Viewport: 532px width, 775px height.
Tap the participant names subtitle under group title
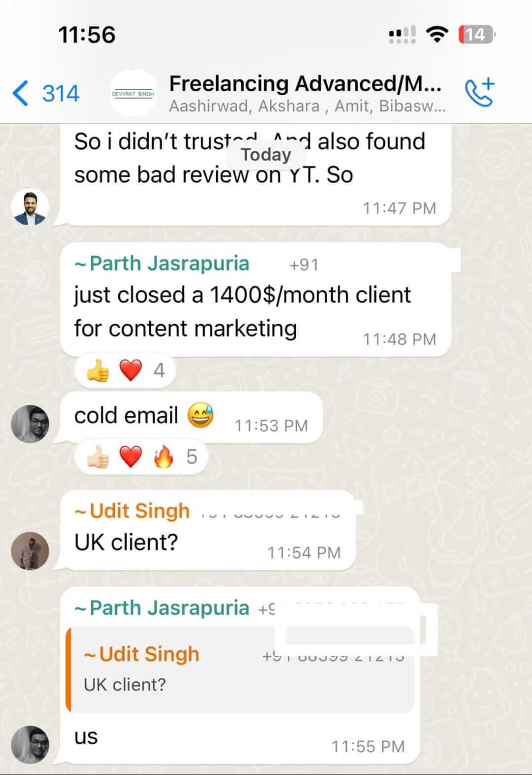pos(307,106)
